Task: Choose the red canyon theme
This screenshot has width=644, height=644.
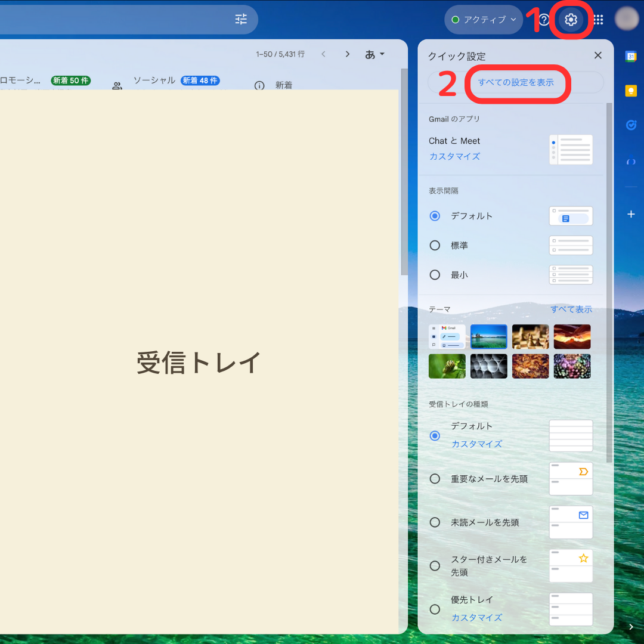Action: coord(572,337)
